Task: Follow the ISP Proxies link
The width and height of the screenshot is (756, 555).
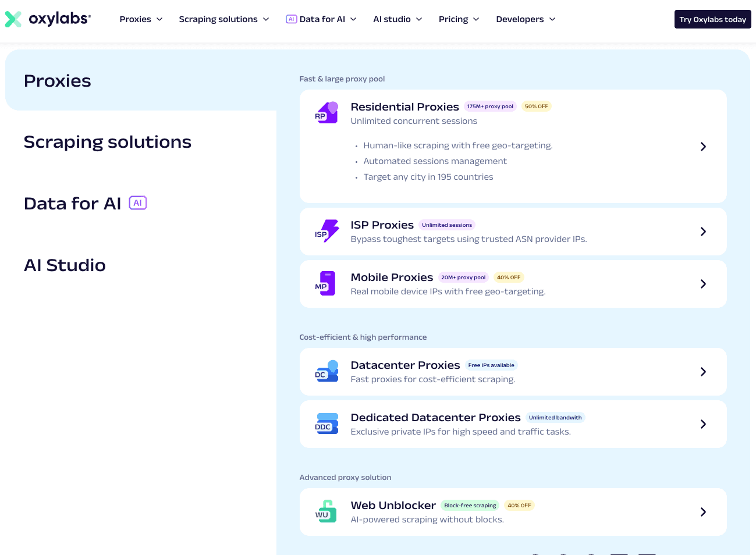Action: [x=382, y=225]
